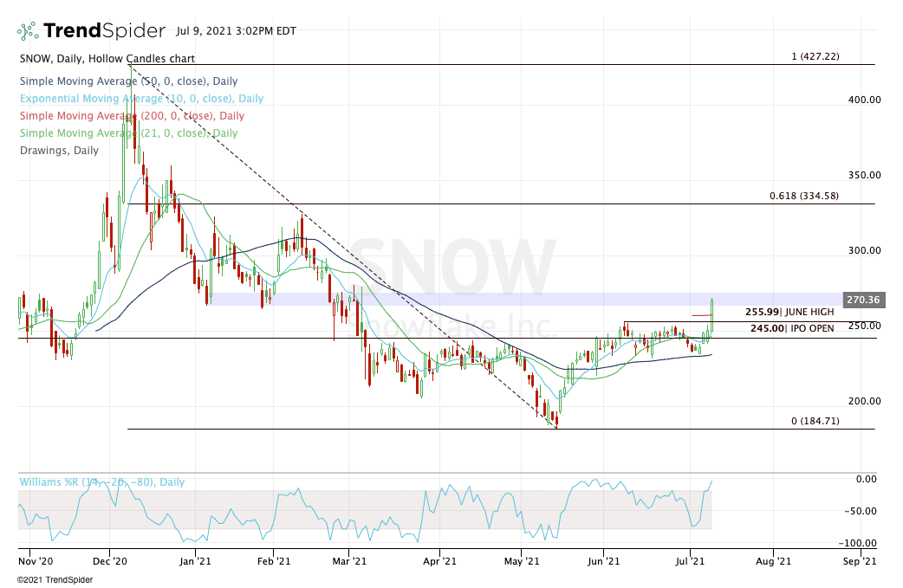Click the 'SNOW, Daily, Hollow Candles chart' title

(107, 59)
